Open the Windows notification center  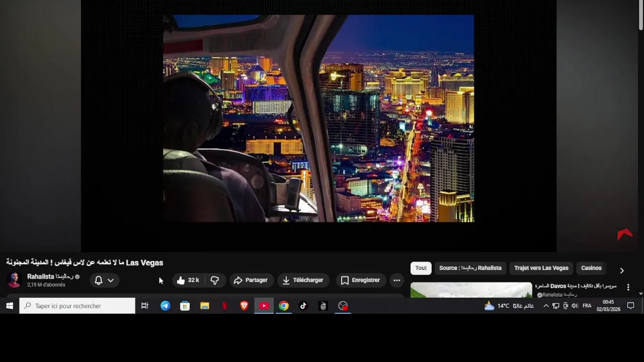[630, 306]
